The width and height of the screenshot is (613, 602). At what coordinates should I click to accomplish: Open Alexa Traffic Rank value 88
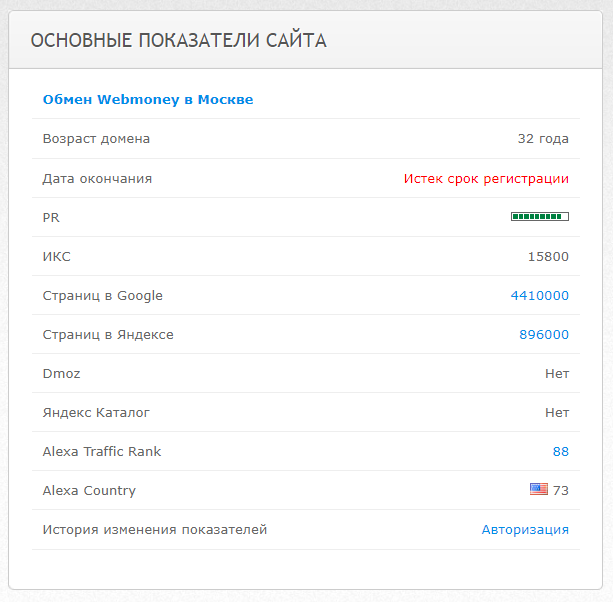(561, 452)
